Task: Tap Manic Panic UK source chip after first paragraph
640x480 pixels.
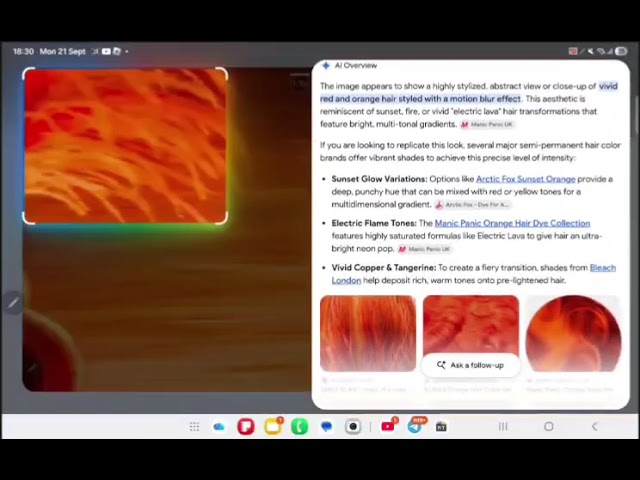Action: (487, 124)
